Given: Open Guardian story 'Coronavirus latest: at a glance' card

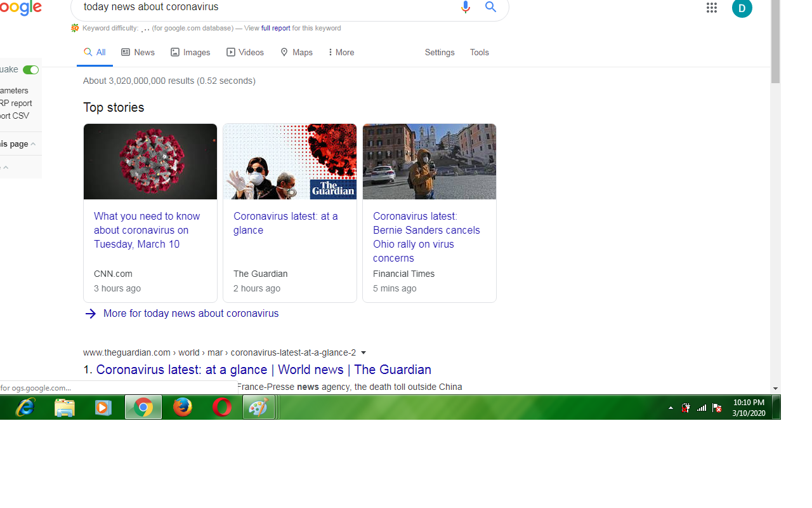Looking at the screenshot, I should tap(285, 223).
